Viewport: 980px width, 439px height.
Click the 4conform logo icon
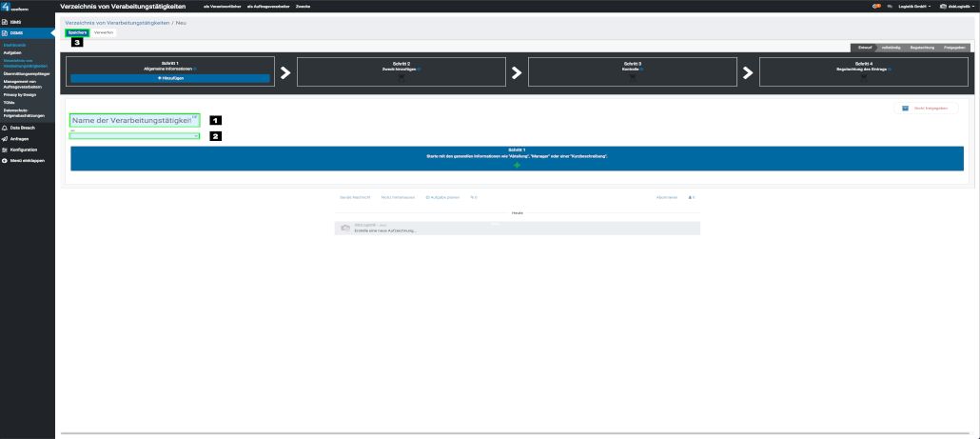tap(7, 7)
